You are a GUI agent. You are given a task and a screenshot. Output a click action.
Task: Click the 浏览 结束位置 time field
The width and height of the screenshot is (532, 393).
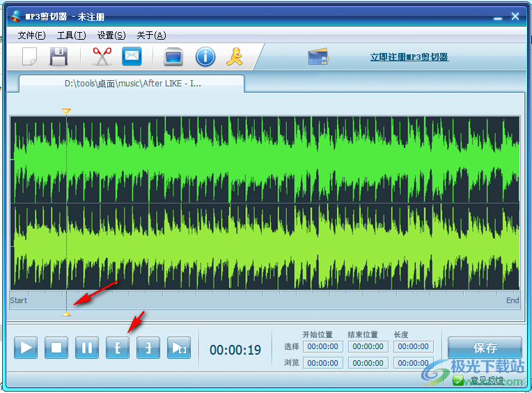point(368,363)
